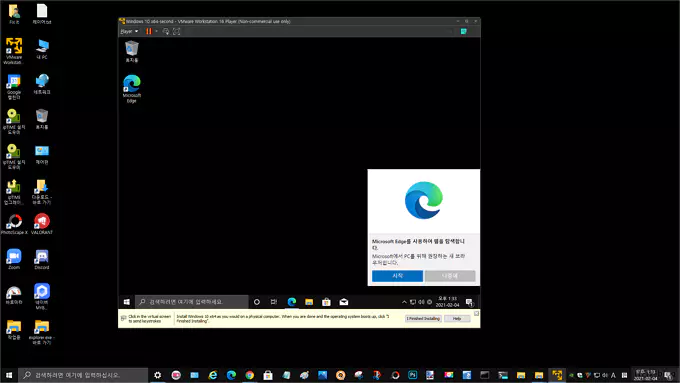Open Cortana circle in the VM taskbar
The height and width of the screenshot is (383, 680).
(x=257, y=302)
